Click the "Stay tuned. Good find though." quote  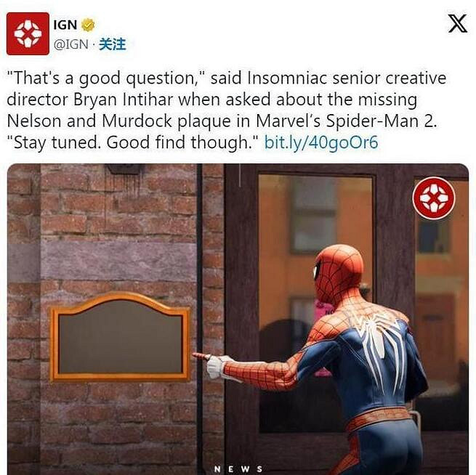[132, 142]
